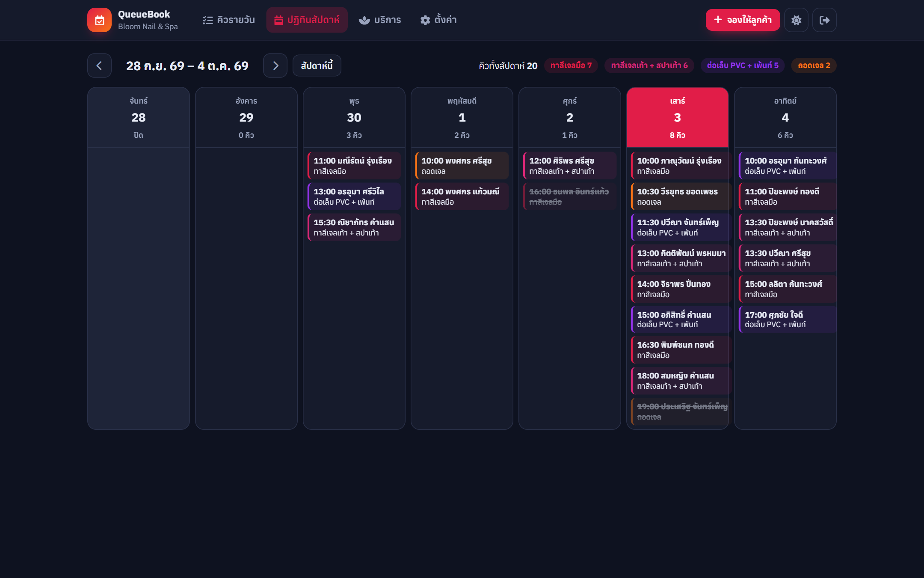Open the cancelled 16:00 Friday booking

coord(570,197)
